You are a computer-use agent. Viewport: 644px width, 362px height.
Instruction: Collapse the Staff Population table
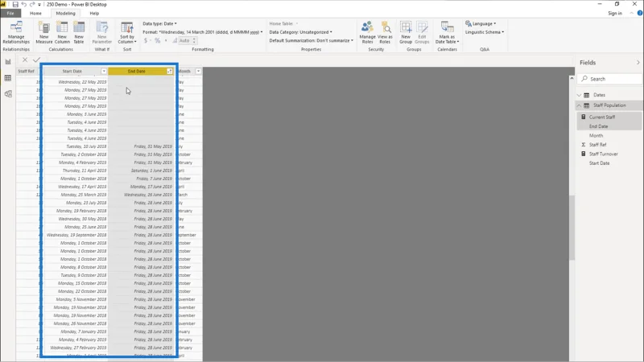point(579,105)
